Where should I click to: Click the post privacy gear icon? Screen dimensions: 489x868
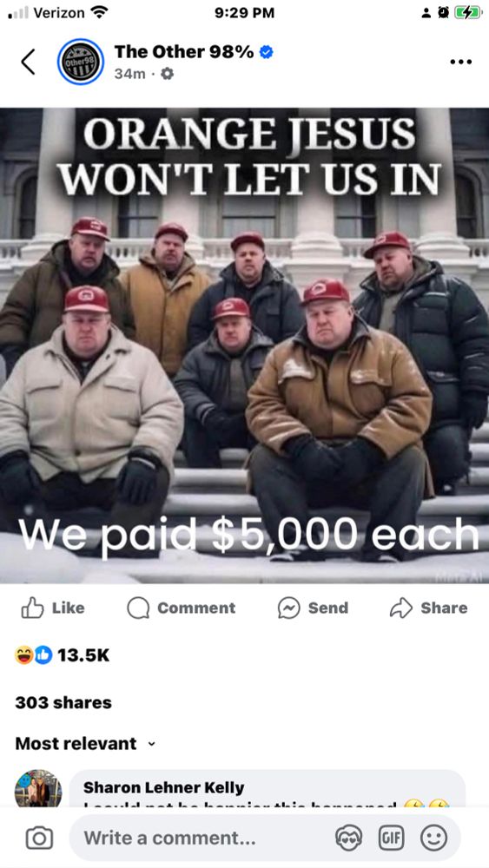click(167, 74)
